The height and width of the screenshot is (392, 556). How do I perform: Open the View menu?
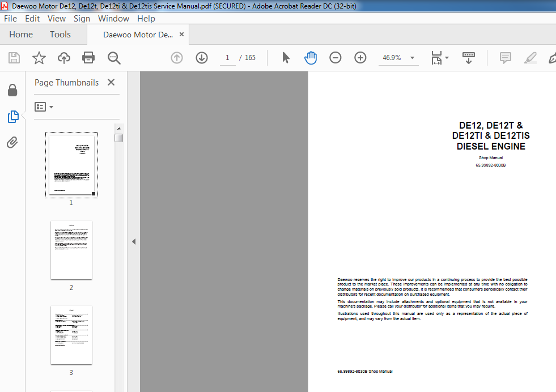coord(56,19)
